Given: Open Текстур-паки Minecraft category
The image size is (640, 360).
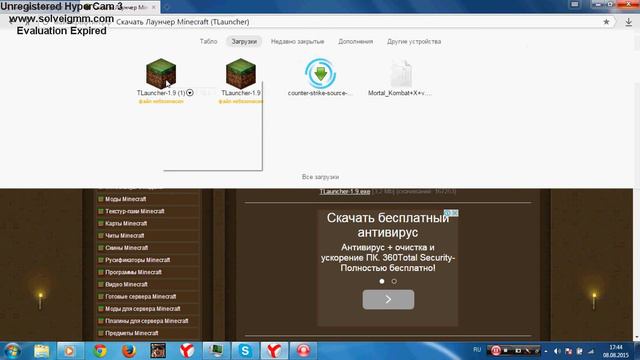Looking at the screenshot, I should 135,211.
